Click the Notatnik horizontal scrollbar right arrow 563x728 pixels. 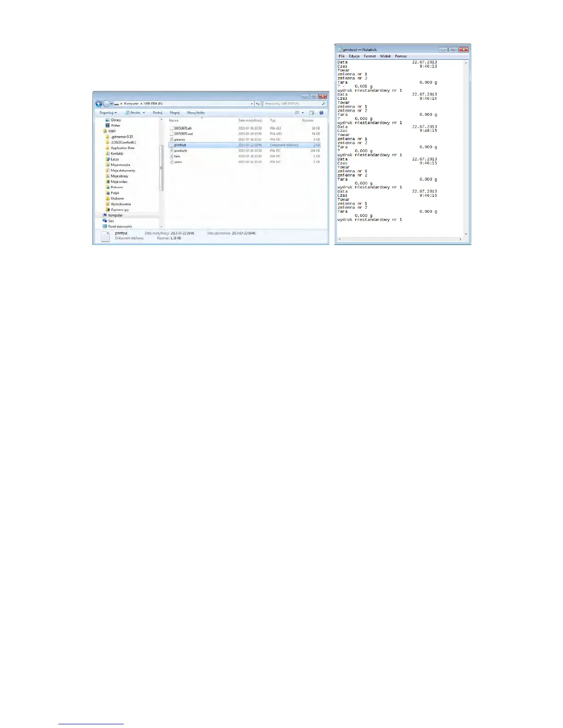pos(460,239)
